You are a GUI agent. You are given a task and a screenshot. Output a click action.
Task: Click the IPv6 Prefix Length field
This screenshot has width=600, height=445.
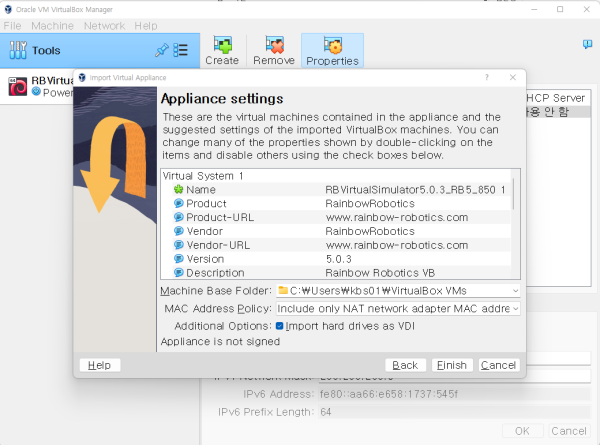[454, 412]
